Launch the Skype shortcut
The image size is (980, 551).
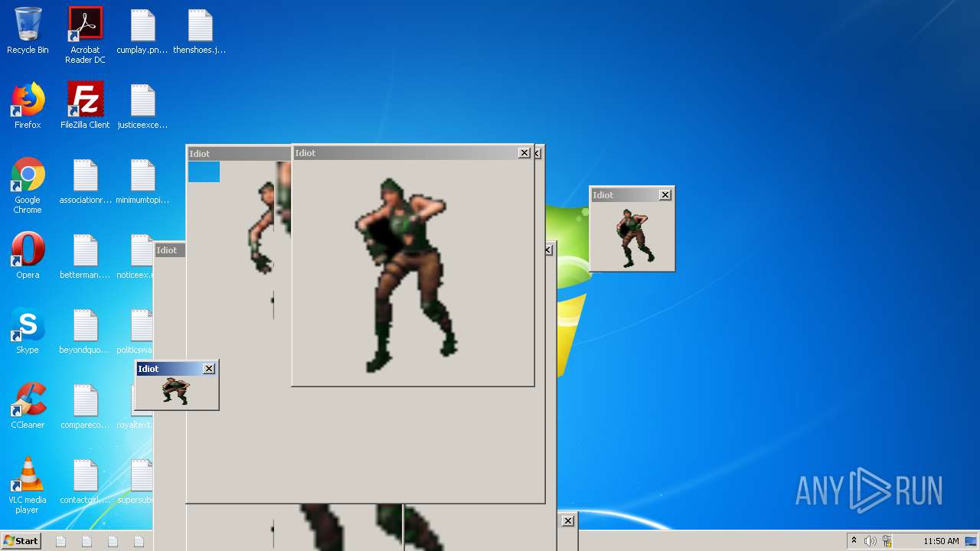(28, 331)
